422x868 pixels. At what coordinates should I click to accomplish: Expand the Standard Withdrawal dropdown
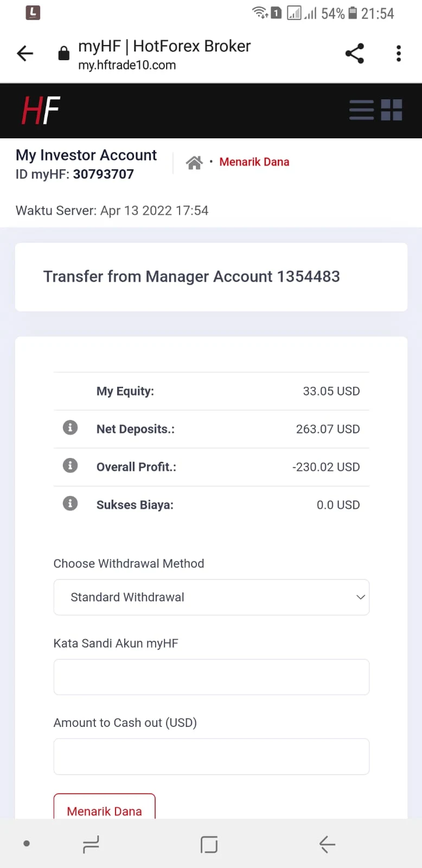[212, 597]
